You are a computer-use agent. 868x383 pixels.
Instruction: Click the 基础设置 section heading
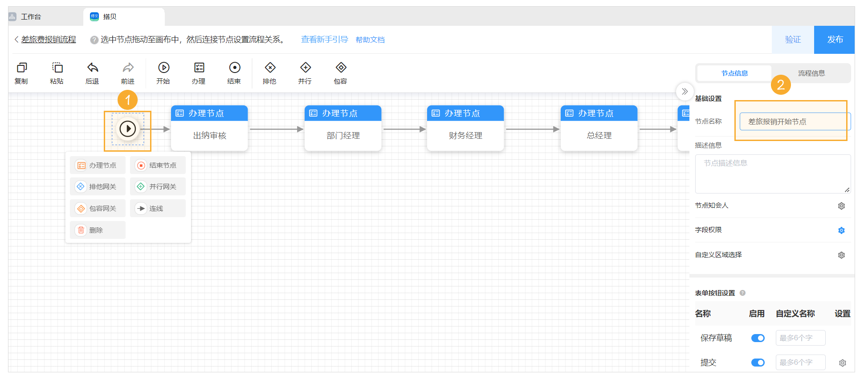point(708,99)
